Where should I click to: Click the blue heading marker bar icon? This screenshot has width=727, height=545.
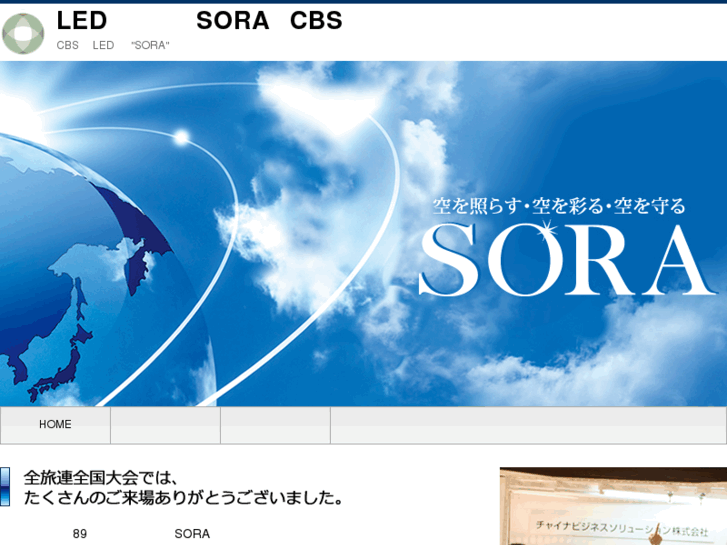click(5, 487)
